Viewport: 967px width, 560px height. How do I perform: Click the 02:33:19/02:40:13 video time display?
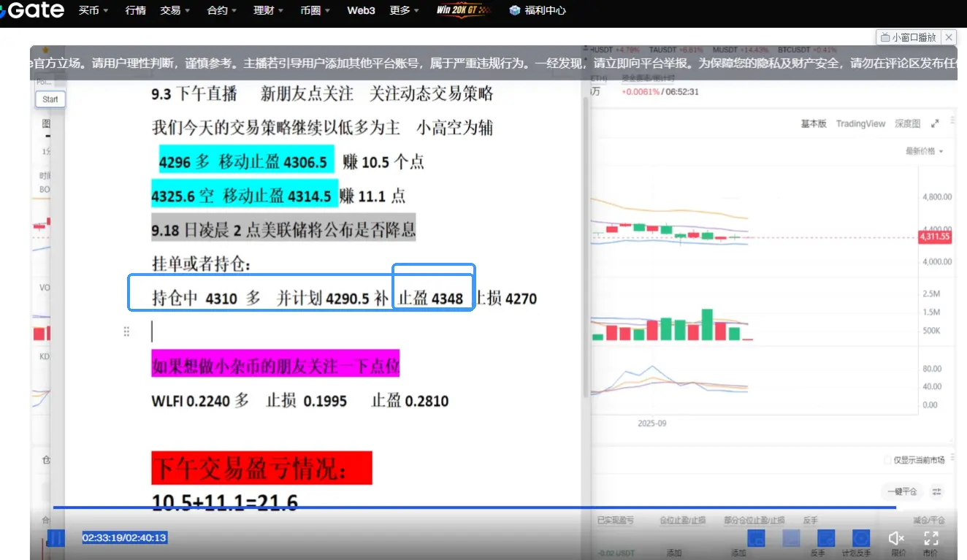(x=124, y=538)
